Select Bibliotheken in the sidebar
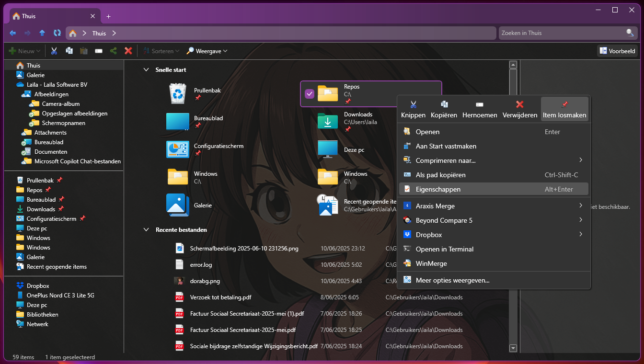 coord(37,315)
